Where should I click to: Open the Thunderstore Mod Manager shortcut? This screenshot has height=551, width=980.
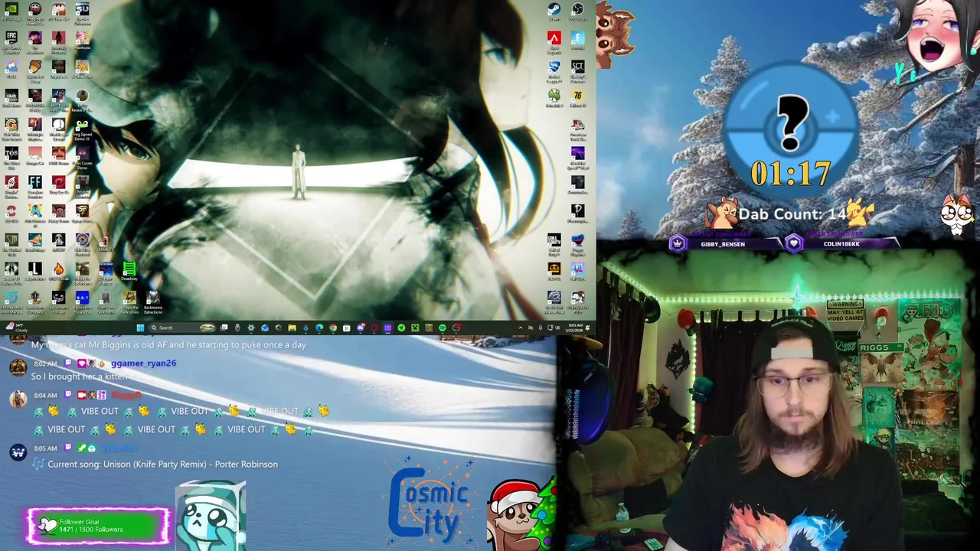pyautogui.click(x=11, y=300)
